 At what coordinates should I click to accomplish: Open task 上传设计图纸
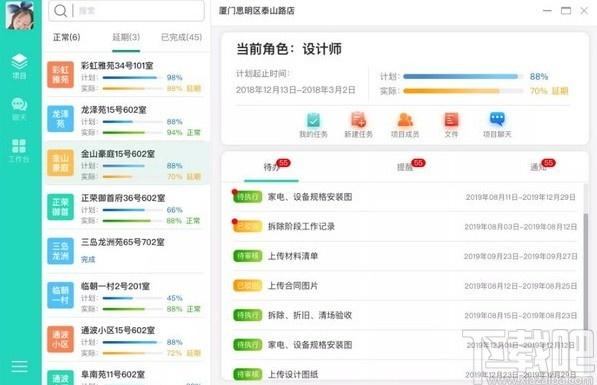tap(293, 374)
